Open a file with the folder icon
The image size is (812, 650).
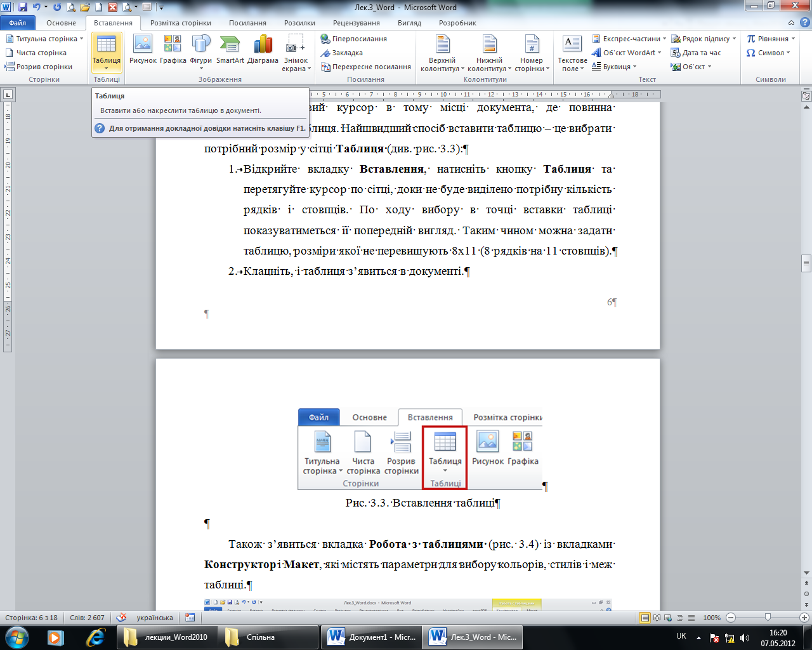(x=84, y=7)
